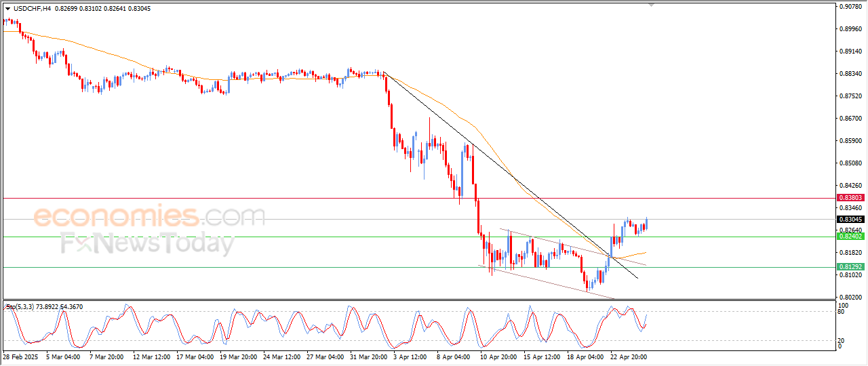Click the 27 Mar 04:00 time label

[x=324, y=357]
